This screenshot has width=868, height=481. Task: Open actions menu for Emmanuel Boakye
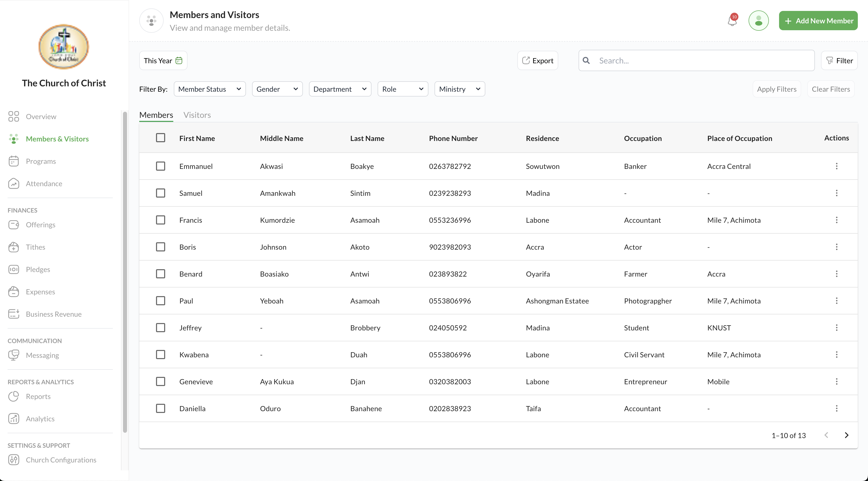click(836, 166)
